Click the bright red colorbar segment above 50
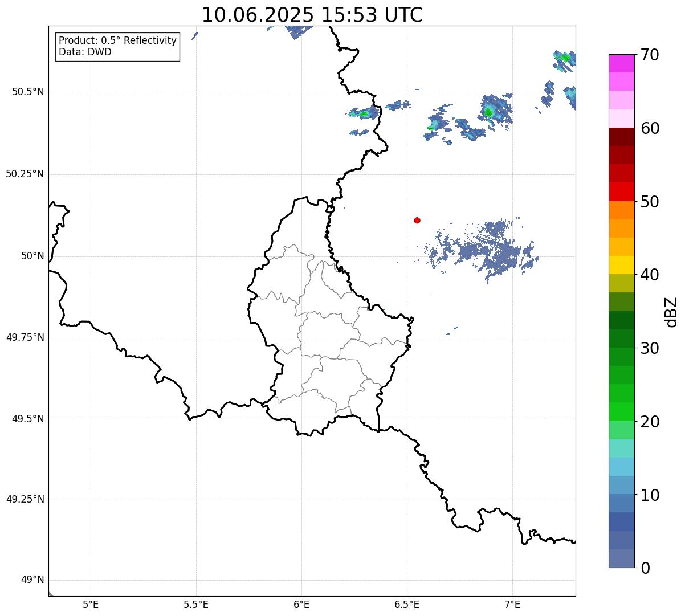Screen dimensions: 685x616 click(621, 192)
